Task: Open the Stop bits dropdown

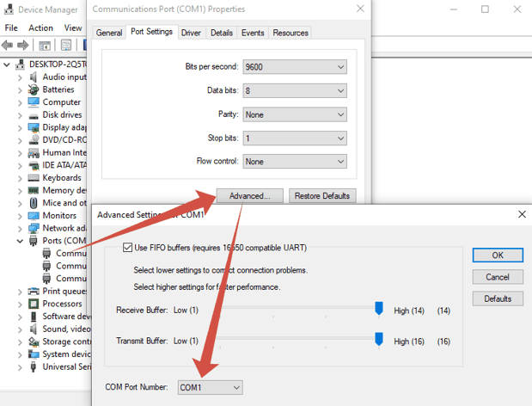Action: point(295,138)
